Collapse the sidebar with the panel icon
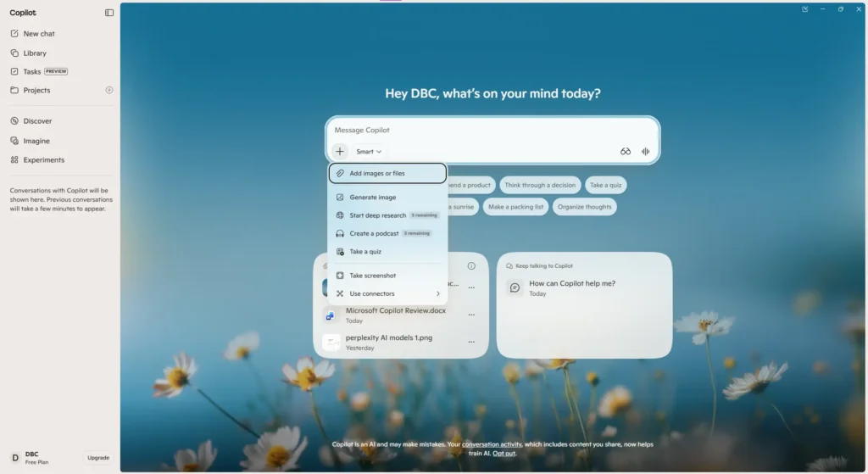Image resolution: width=868 pixels, height=474 pixels. [x=109, y=12]
